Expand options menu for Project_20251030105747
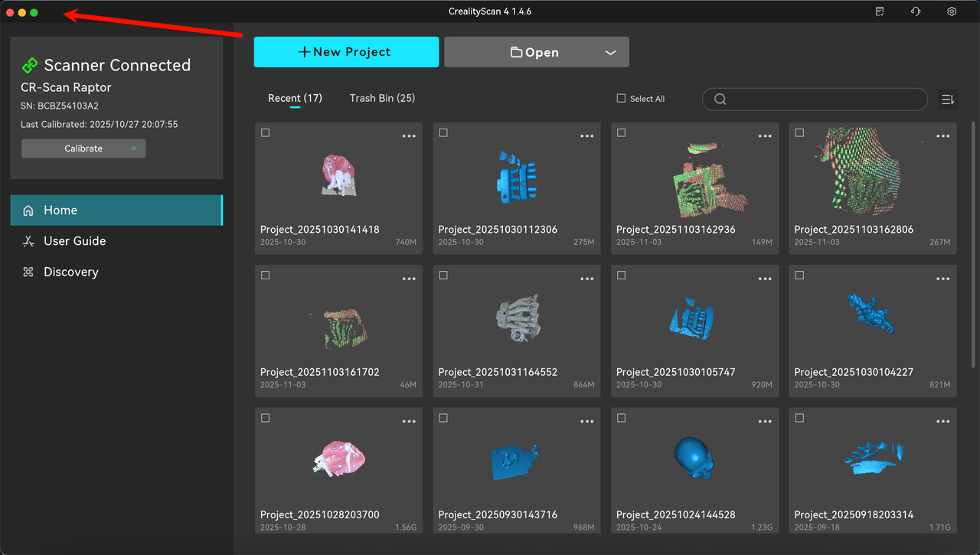Screen dimensions: 980x555 click(765, 279)
